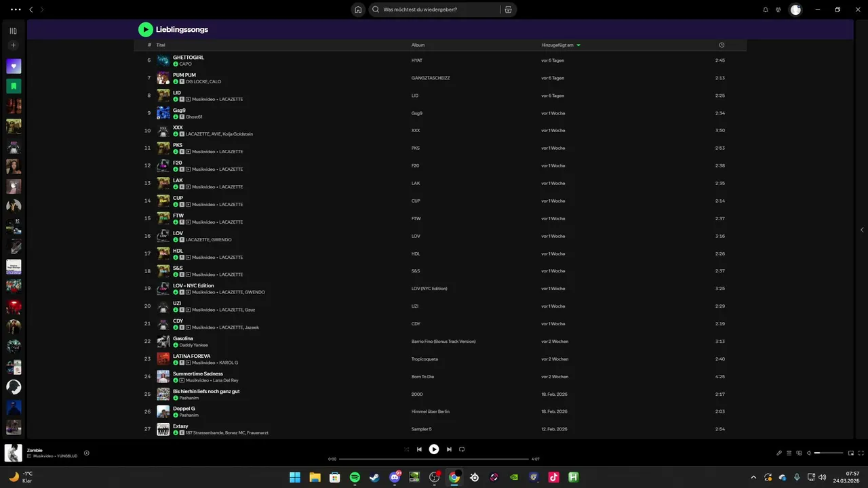Select the song HDL
This screenshot has width=868, height=488.
[178, 251]
